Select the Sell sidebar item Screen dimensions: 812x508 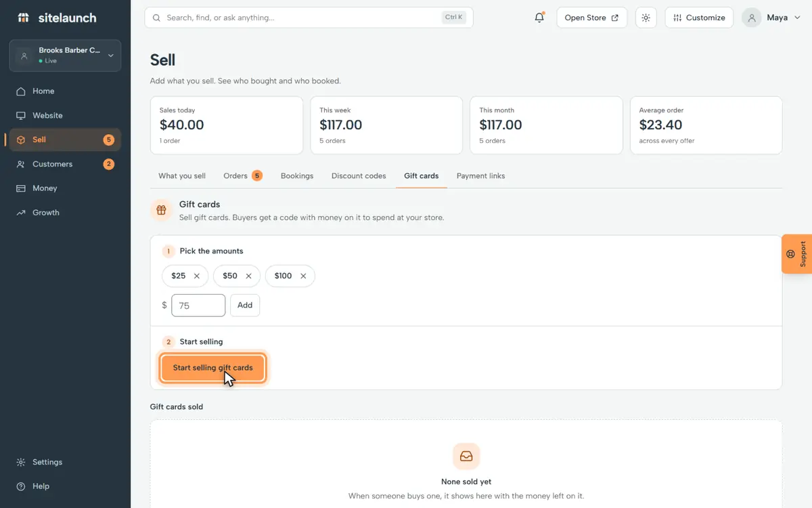click(65, 140)
